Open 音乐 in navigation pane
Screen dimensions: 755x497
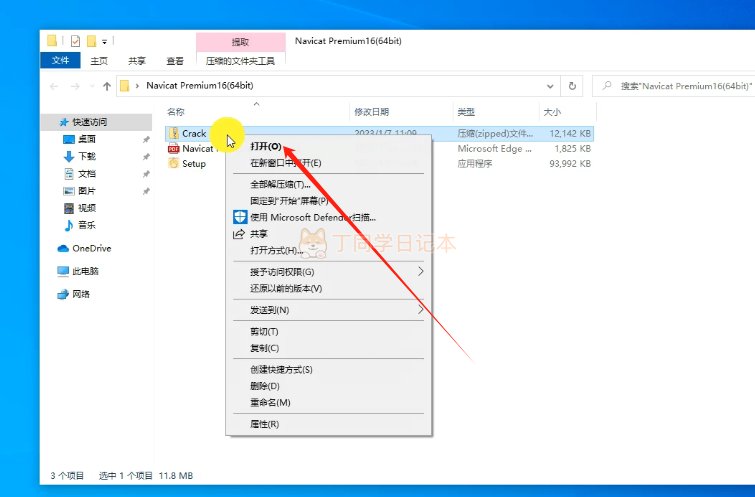click(x=87, y=225)
